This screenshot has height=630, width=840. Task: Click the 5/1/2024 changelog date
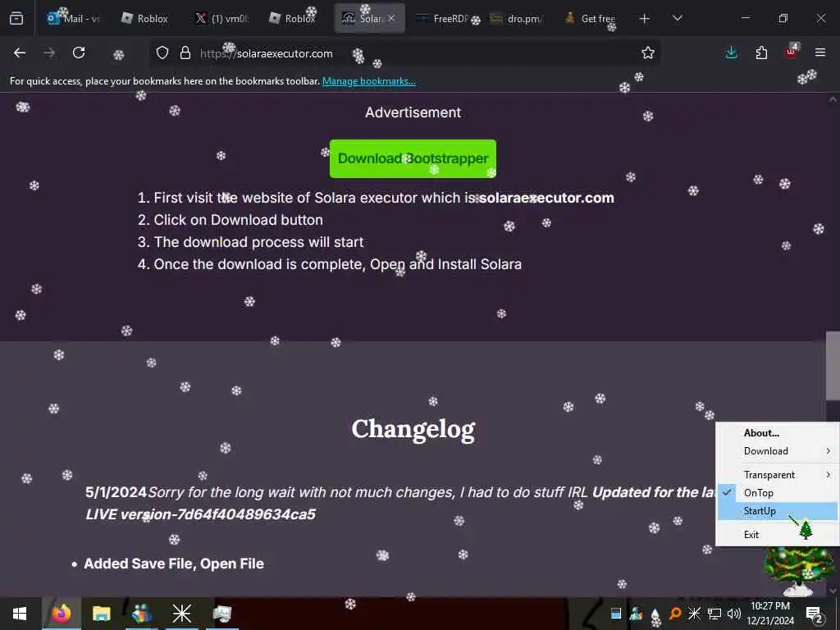pyautogui.click(x=116, y=492)
